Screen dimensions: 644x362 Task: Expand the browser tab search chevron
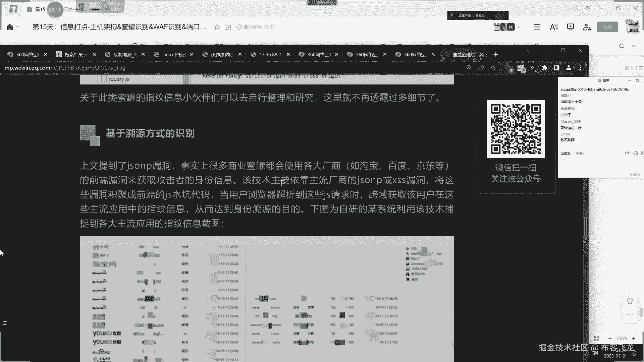click(528, 50)
